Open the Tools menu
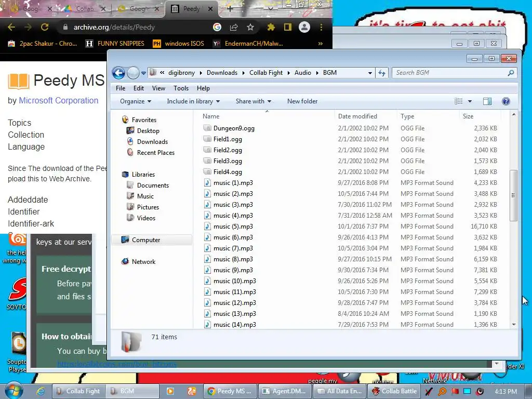The image size is (532, 399). pyautogui.click(x=181, y=88)
